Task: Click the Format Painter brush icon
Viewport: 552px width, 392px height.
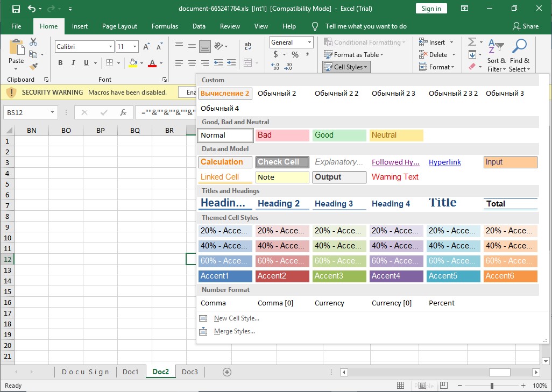Action: click(x=34, y=67)
